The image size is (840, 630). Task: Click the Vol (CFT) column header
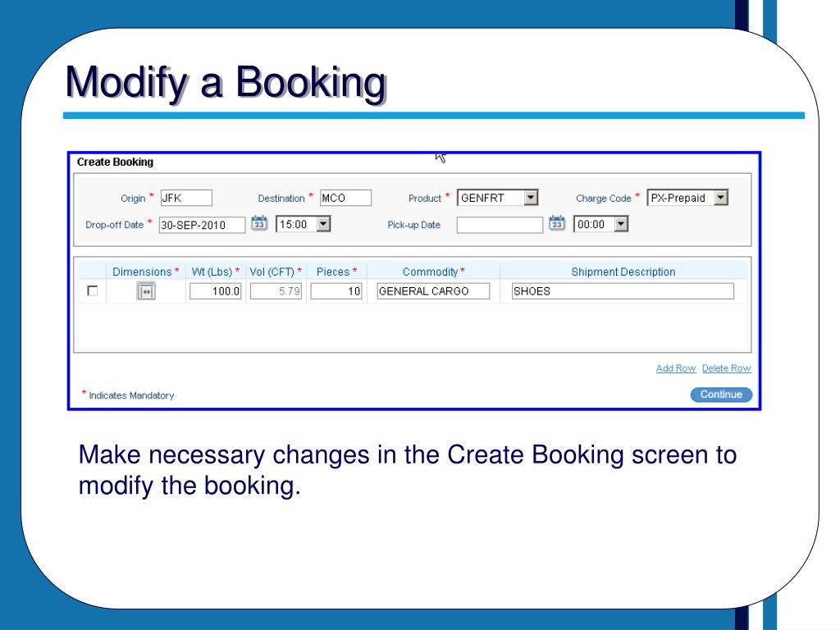click(x=276, y=272)
